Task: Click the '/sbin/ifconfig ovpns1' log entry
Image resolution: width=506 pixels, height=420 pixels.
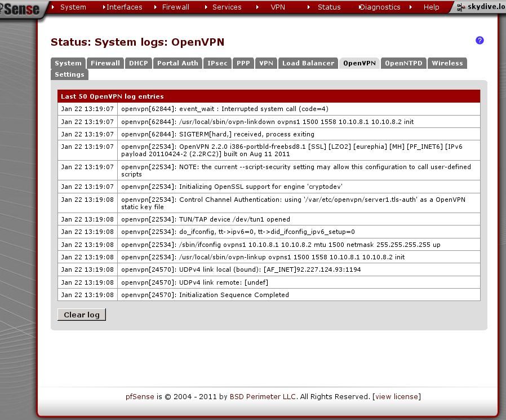Action: coord(269,245)
